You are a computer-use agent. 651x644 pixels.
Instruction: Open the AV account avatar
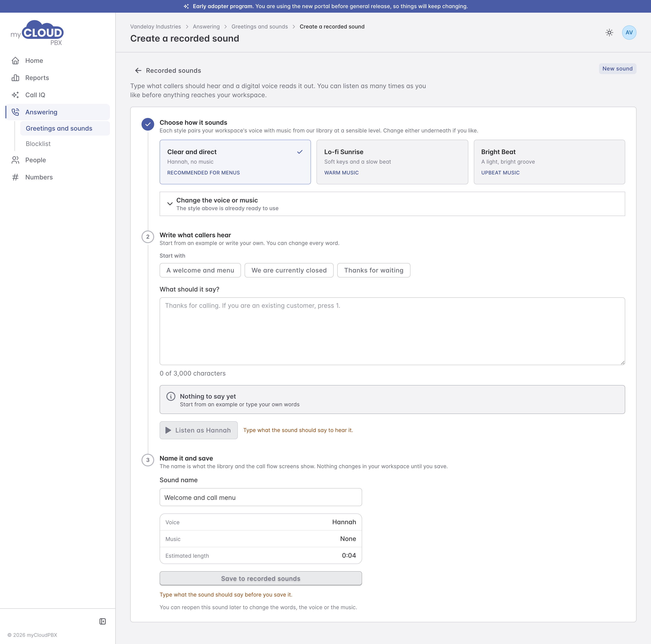[629, 33]
